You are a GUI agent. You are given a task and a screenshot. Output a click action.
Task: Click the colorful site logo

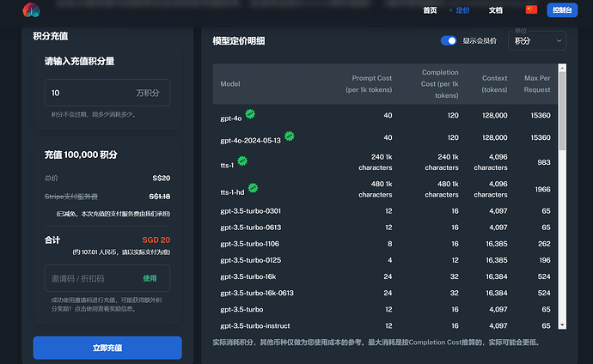(x=32, y=10)
